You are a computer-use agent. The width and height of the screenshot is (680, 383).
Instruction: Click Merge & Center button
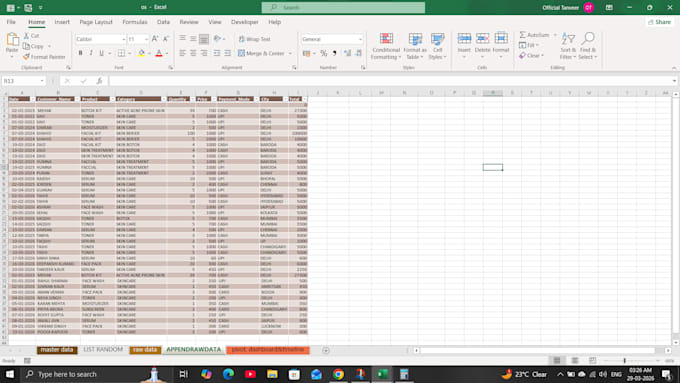[x=262, y=53]
